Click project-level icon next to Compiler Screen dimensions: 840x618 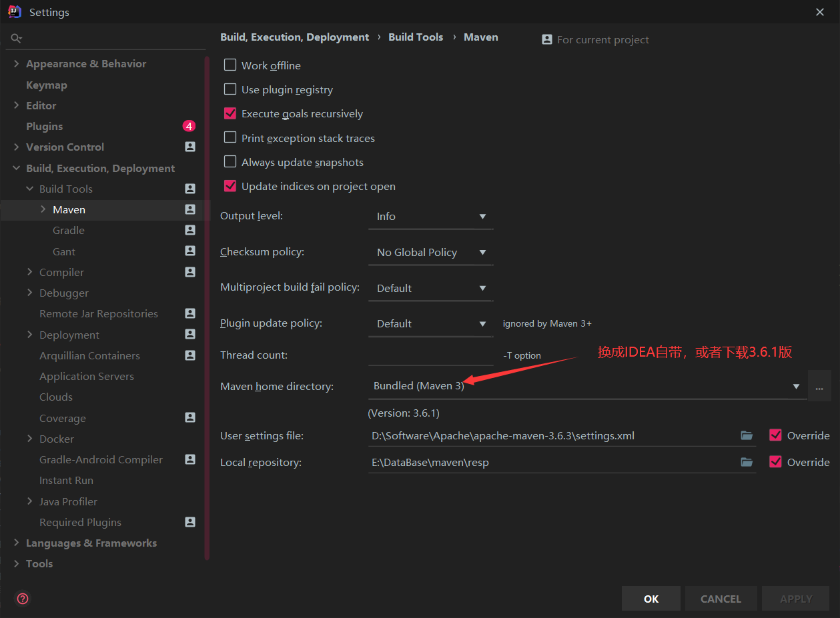(190, 272)
